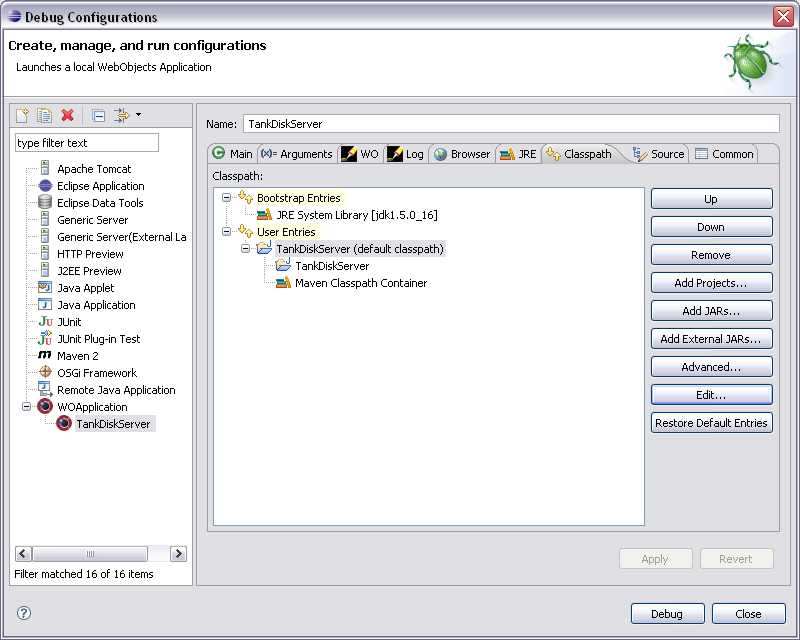Click the New launch configuration icon
The height and width of the screenshot is (640, 800).
click(22, 115)
